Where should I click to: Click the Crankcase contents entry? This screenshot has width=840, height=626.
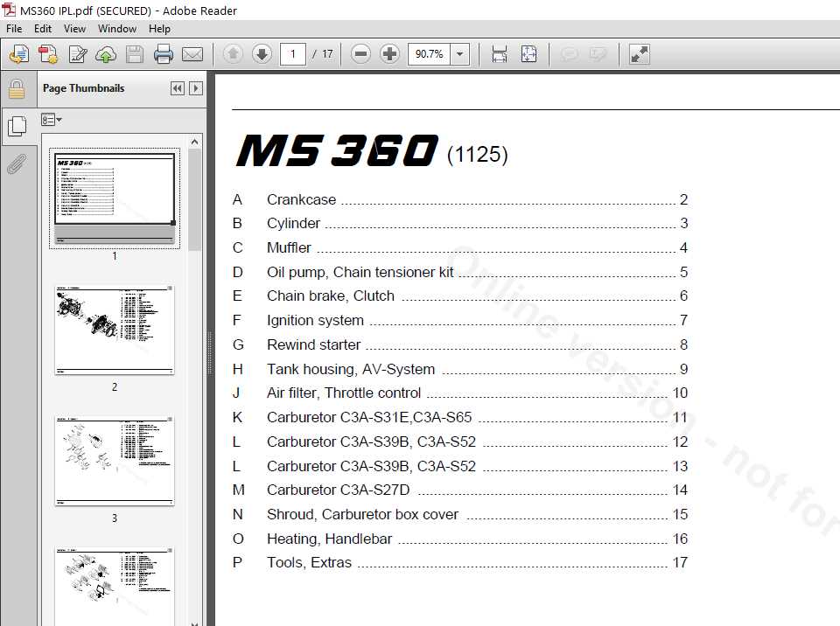click(x=460, y=199)
